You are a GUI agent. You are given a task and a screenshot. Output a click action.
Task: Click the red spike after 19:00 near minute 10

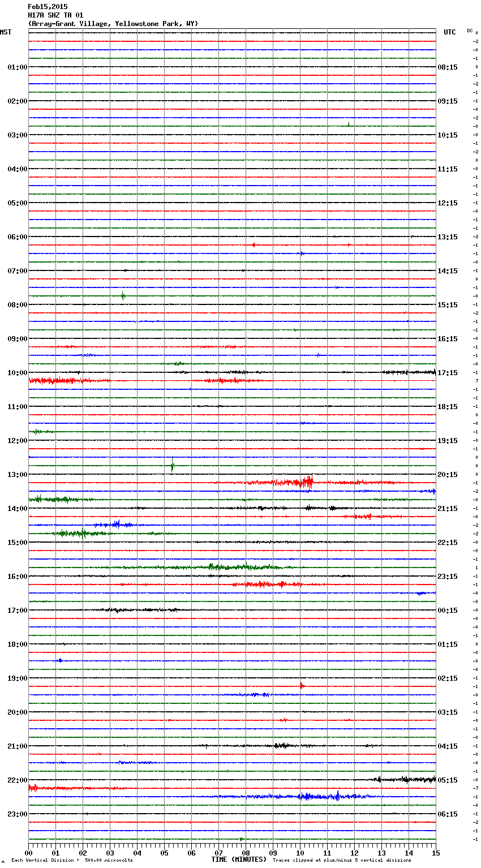302,685
